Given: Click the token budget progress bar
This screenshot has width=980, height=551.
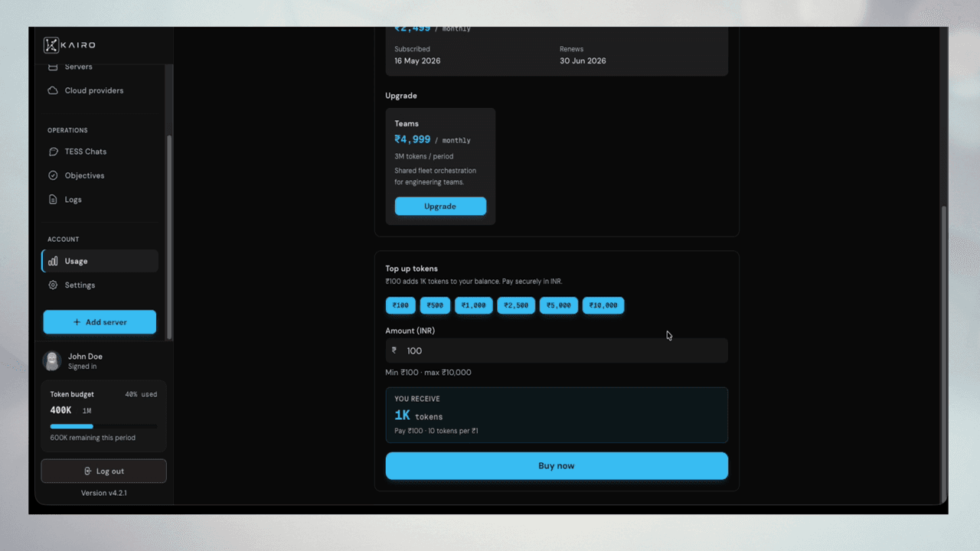Looking at the screenshot, I should [x=103, y=426].
